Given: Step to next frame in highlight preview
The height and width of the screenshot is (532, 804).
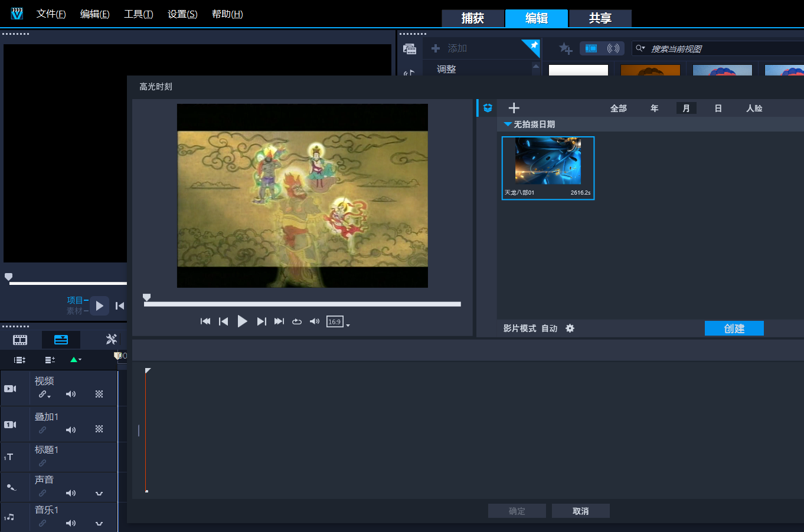Looking at the screenshot, I should point(262,321).
